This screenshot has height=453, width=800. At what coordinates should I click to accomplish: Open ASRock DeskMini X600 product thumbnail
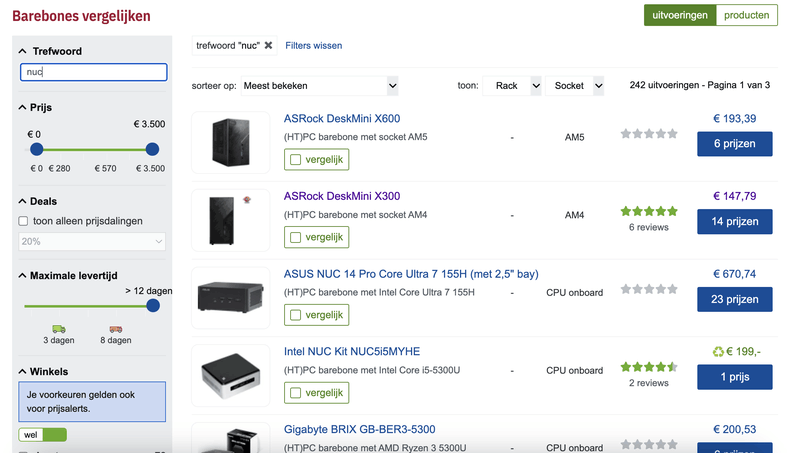(x=231, y=144)
